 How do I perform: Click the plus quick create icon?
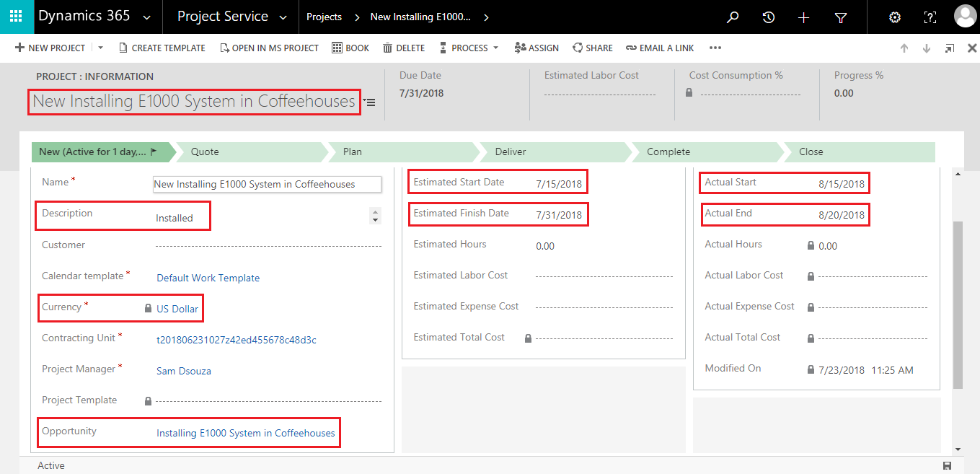(x=804, y=17)
